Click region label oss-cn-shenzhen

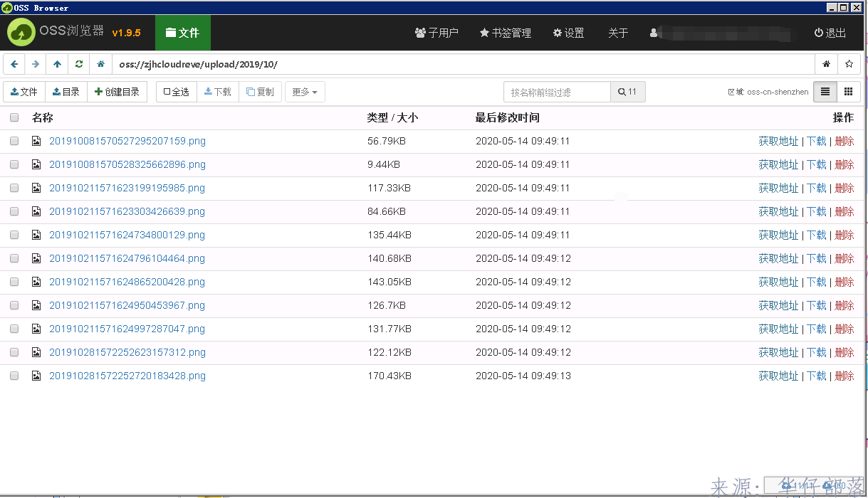[x=778, y=92]
